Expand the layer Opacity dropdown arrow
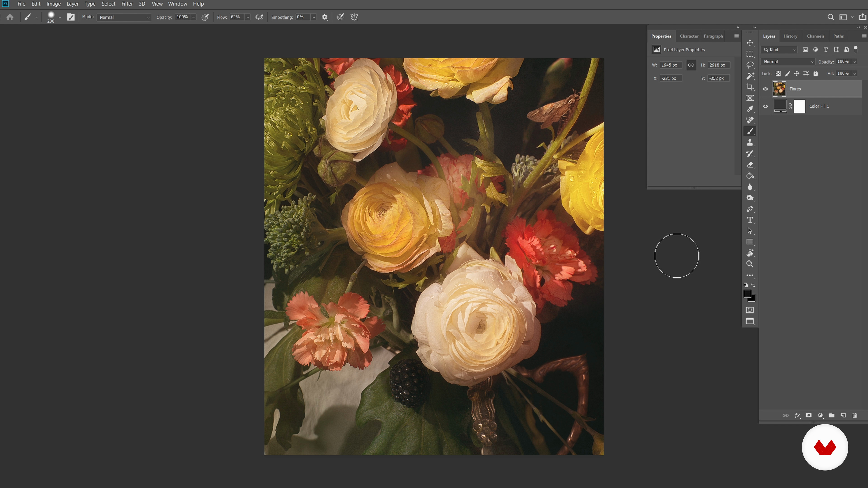Viewport: 868px width, 488px height. pos(854,62)
